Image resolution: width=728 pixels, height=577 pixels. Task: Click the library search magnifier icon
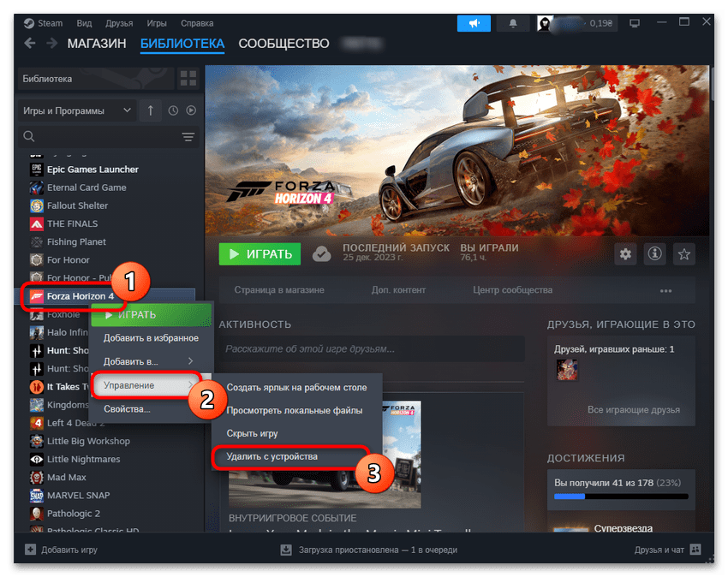point(29,136)
